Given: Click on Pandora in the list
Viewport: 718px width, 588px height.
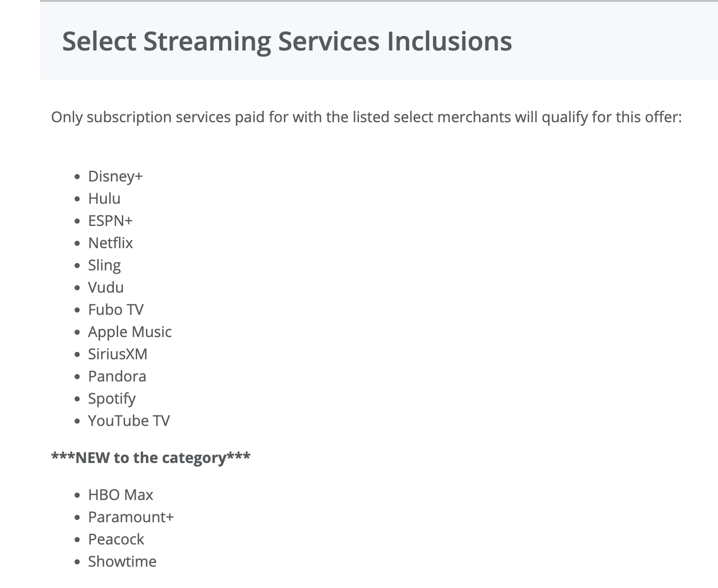Looking at the screenshot, I should tap(117, 376).
